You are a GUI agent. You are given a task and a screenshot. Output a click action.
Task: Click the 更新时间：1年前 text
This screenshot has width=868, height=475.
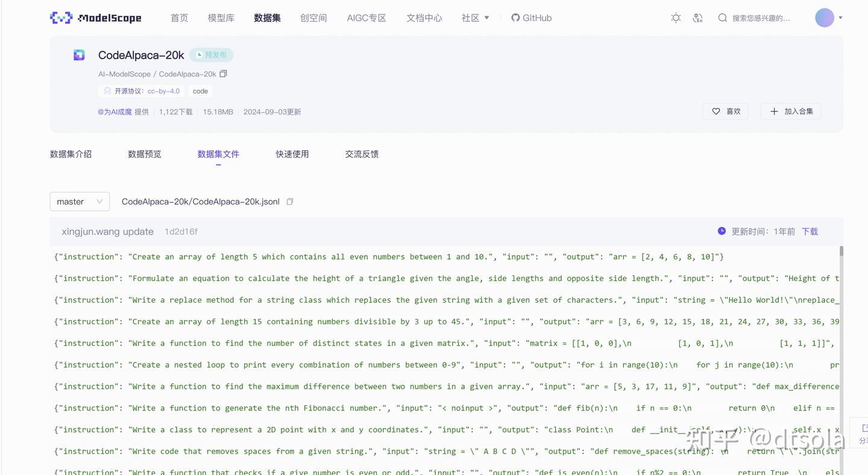pyautogui.click(x=763, y=231)
